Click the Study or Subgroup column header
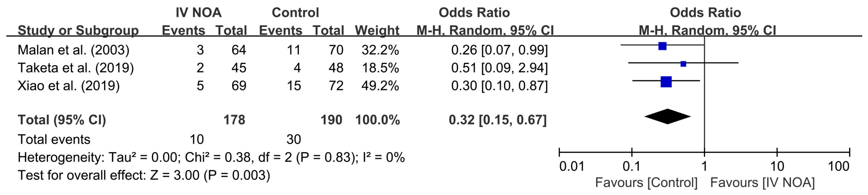The image size is (868, 195). 78,30
